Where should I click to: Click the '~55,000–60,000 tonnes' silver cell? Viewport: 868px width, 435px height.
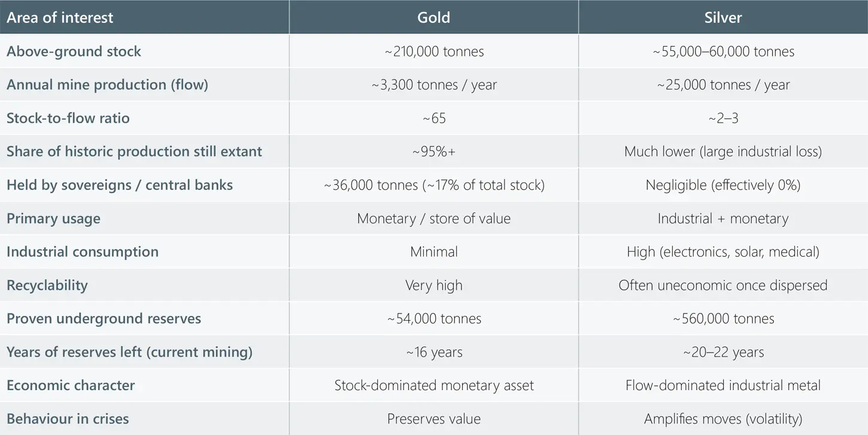click(723, 51)
